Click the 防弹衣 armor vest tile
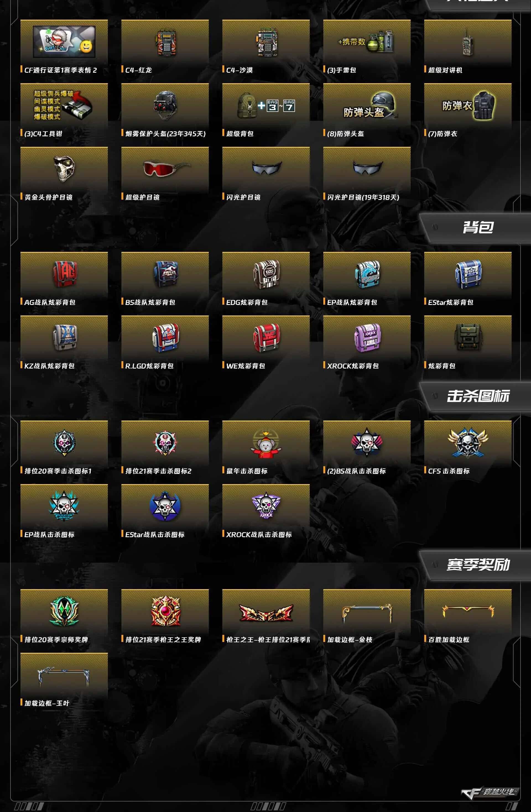Image resolution: width=531 pixels, height=812 pixels. [468, 110]
